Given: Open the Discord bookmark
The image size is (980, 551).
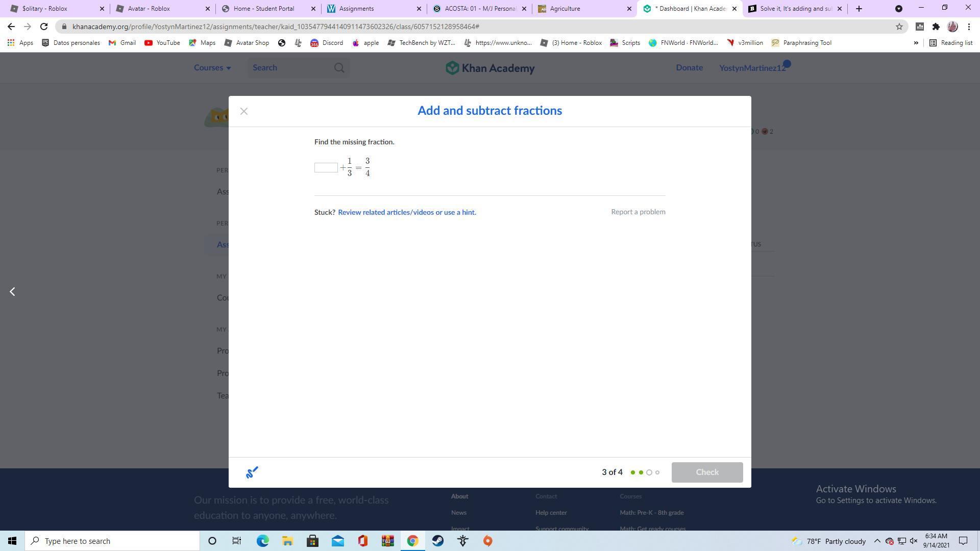Looking at the screenshot, I should point(327,43).
